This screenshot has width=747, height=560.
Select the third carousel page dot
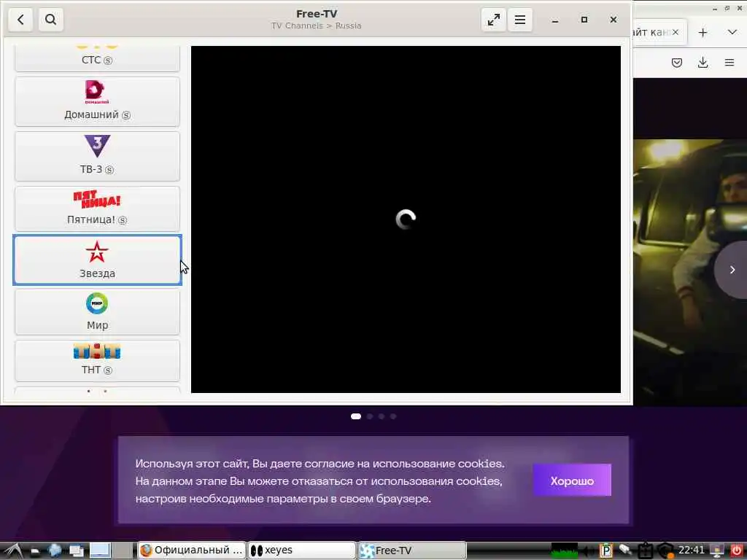(381, 416)
